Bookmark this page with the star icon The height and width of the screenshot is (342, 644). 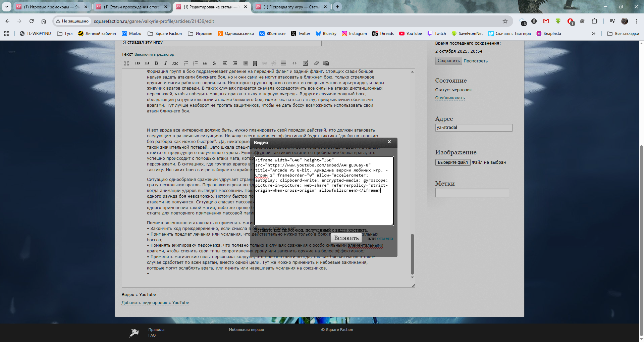coord(505,21)
